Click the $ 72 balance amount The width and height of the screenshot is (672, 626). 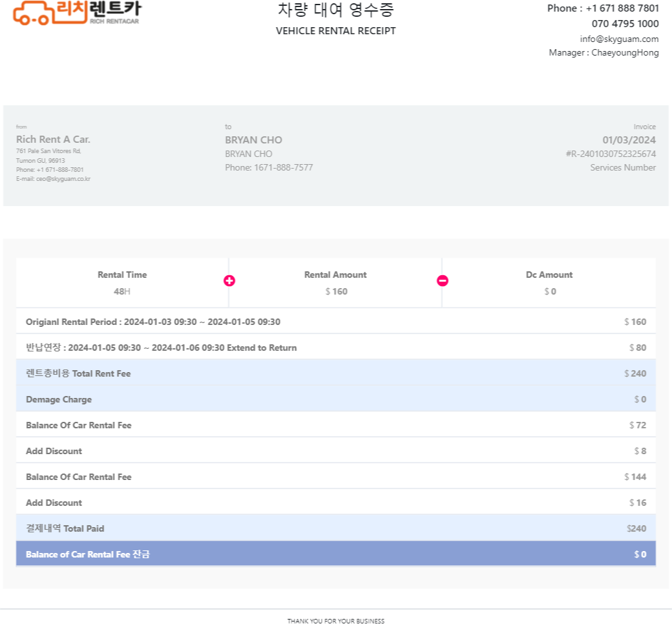click(x=638, y=425)
